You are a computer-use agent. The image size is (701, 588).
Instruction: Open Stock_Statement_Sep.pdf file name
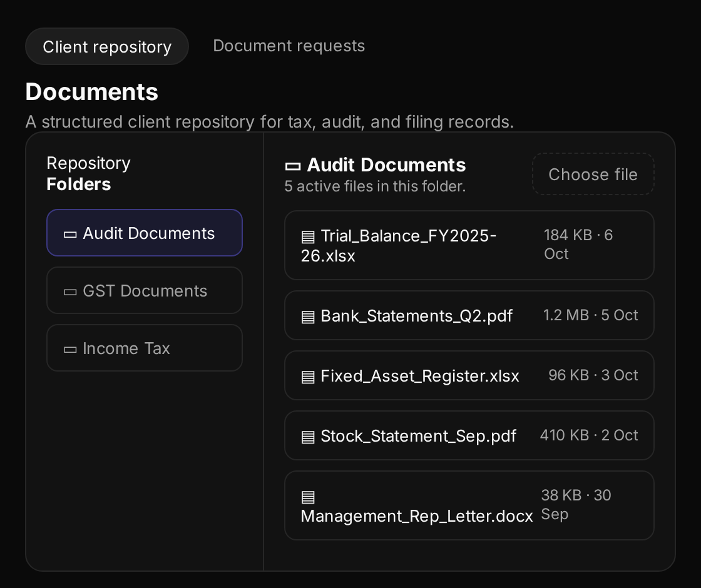pos(419,435)
